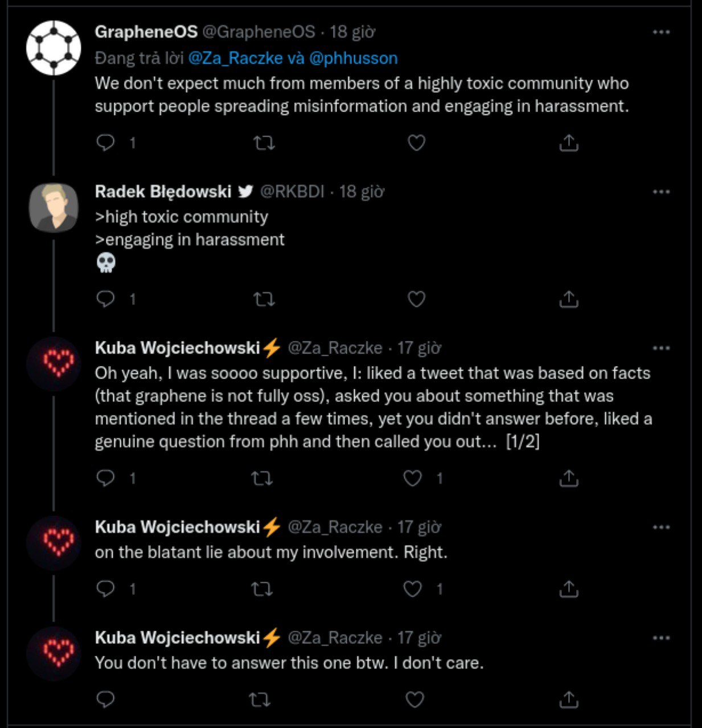Share the tweet ending with [1/2]
Viewport: 702px width, 728px height.
pos(568,478)
